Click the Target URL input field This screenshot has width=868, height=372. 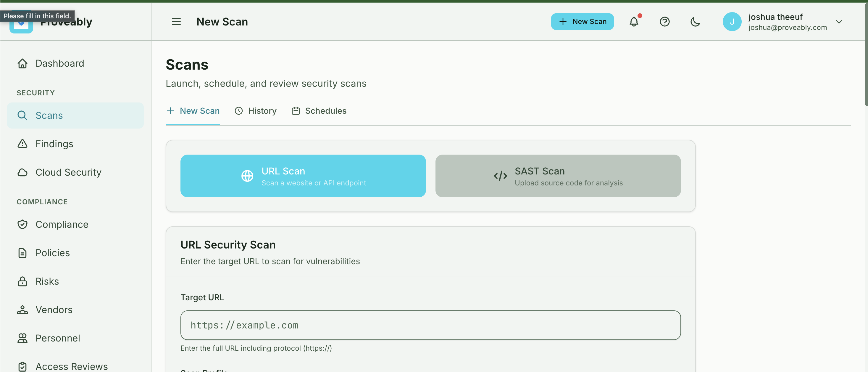click(430, 325)
